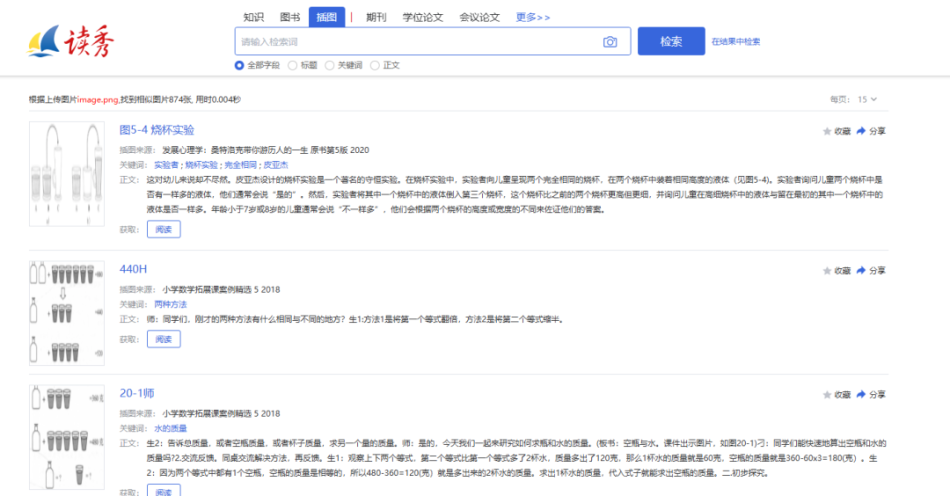Image resolution: width=950 pixels, height=496 pixels.
Task: Click 阅读 button under 图5-4 烧杯实验
Action: click(x=163, y=229)
